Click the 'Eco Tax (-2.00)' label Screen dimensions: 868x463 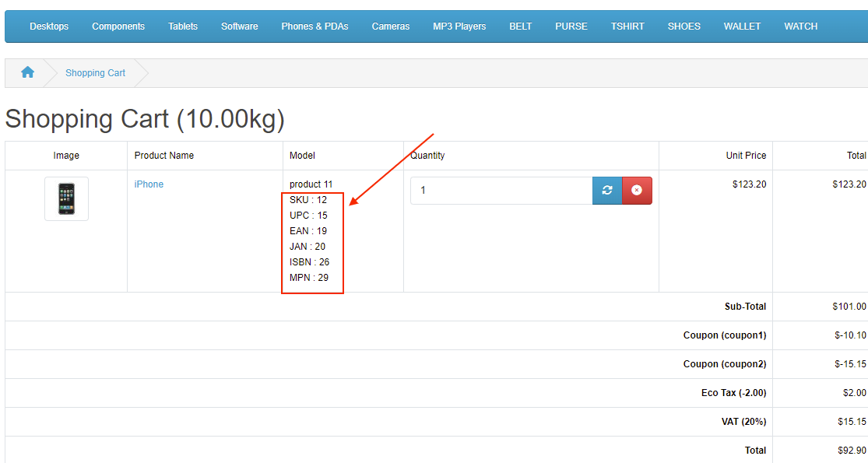tap(733, 393)
